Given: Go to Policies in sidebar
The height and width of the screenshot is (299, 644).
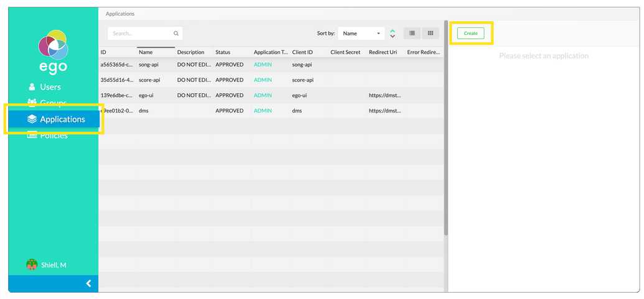Looking at the screenshot, I should pyautogui.click(x=54, y=136).
